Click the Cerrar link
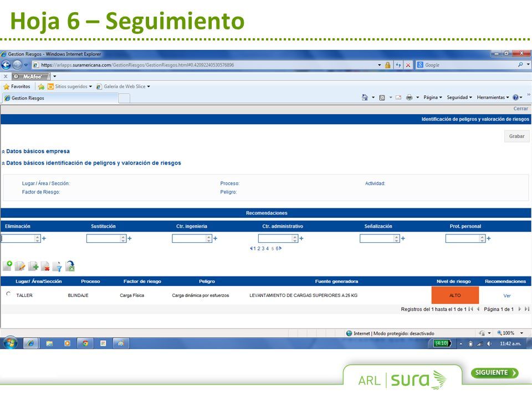The image size is (532, 399). tap(520, 109)
